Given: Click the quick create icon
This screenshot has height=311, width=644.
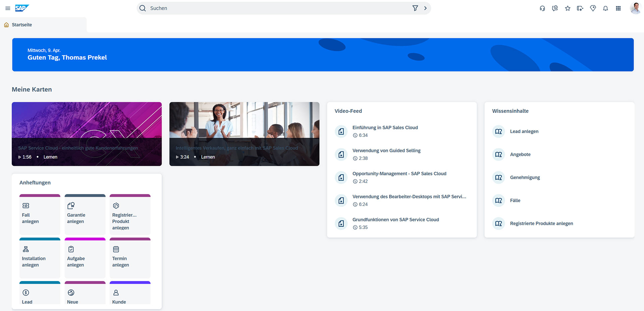Looking at the screenshot, I should 580,8.
